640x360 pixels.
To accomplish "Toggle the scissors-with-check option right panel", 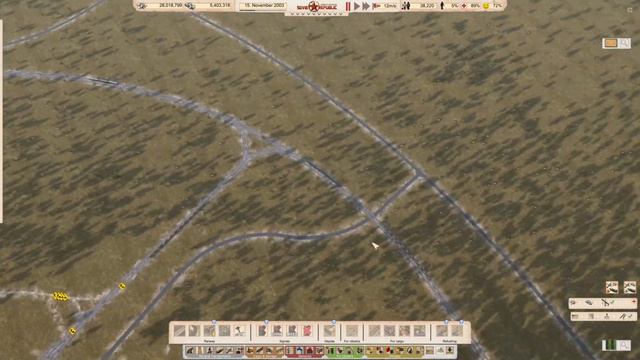I will point(607,302).
